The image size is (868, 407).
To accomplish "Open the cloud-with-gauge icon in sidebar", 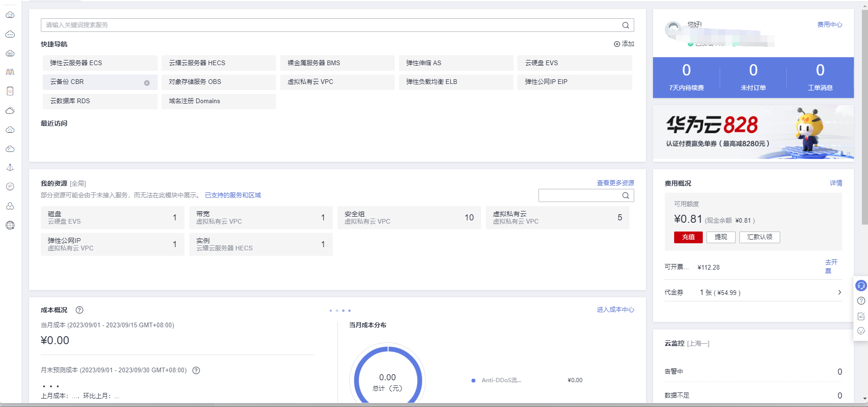I will tap(10, 149).
